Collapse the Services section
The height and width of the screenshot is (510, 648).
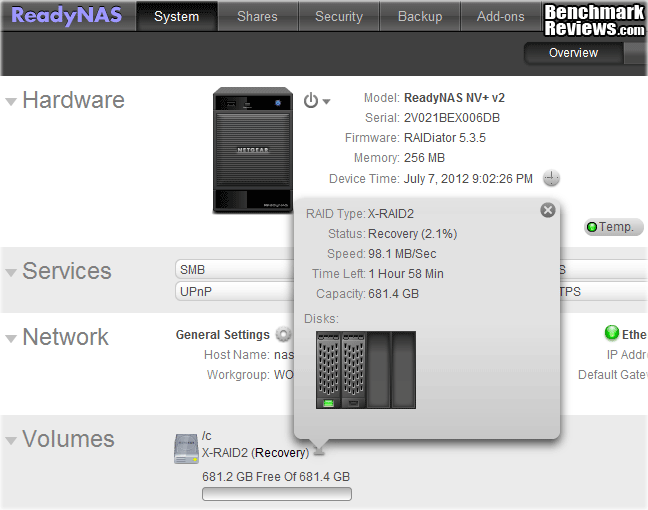tap(11, 273)
